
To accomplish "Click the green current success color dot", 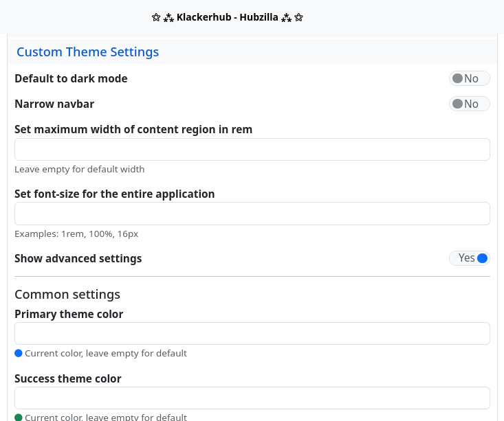I will click(19, 417).
